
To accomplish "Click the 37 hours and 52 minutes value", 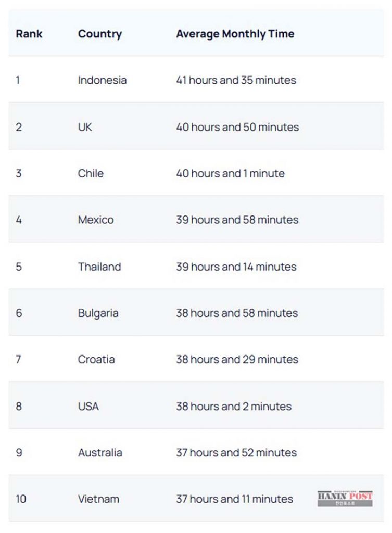I will coord(236,452).
